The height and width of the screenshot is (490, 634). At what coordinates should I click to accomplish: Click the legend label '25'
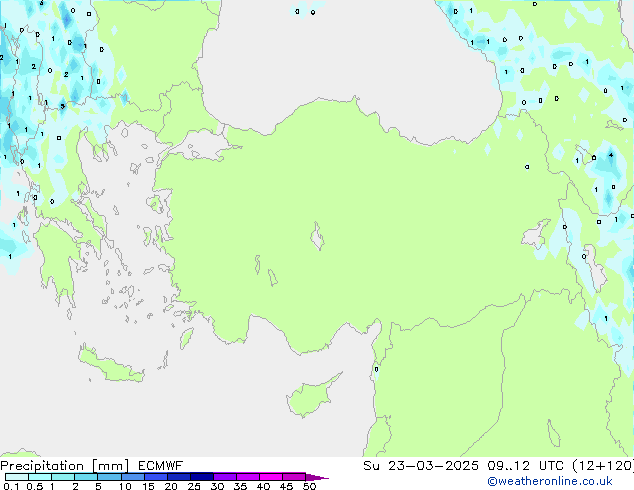point(194,486)
